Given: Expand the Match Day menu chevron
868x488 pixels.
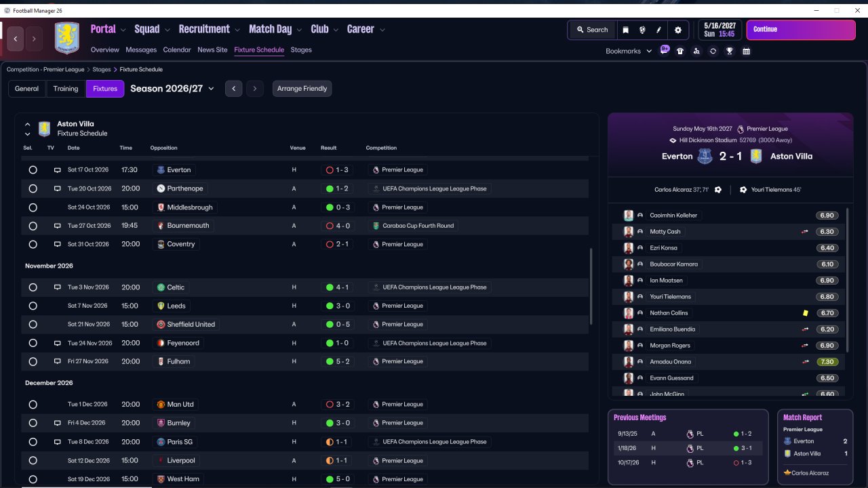Looking at the screenshot, I should [x=299, y=30].
